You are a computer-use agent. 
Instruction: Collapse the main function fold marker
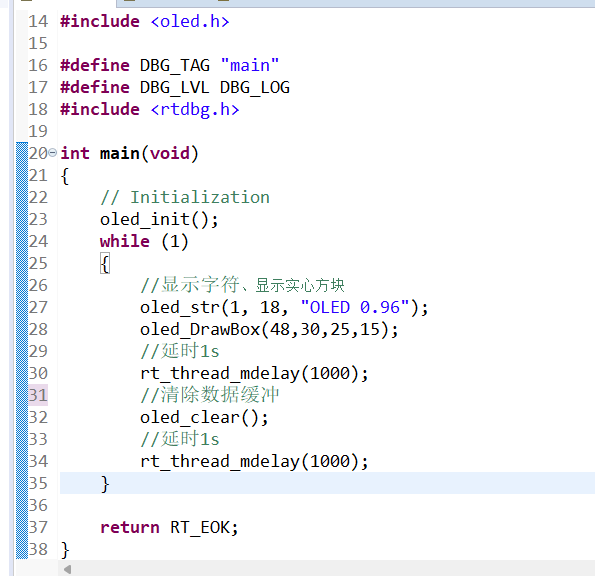coord(53,153)
